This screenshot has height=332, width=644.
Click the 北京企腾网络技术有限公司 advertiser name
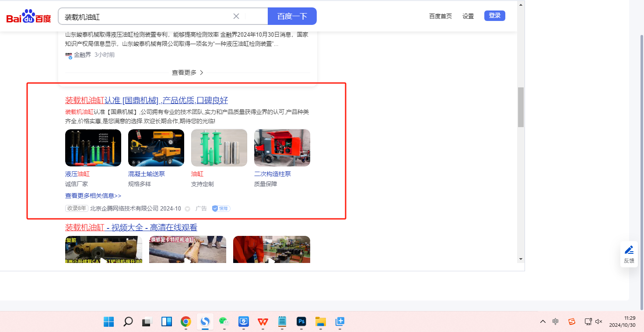pos(124,208)
